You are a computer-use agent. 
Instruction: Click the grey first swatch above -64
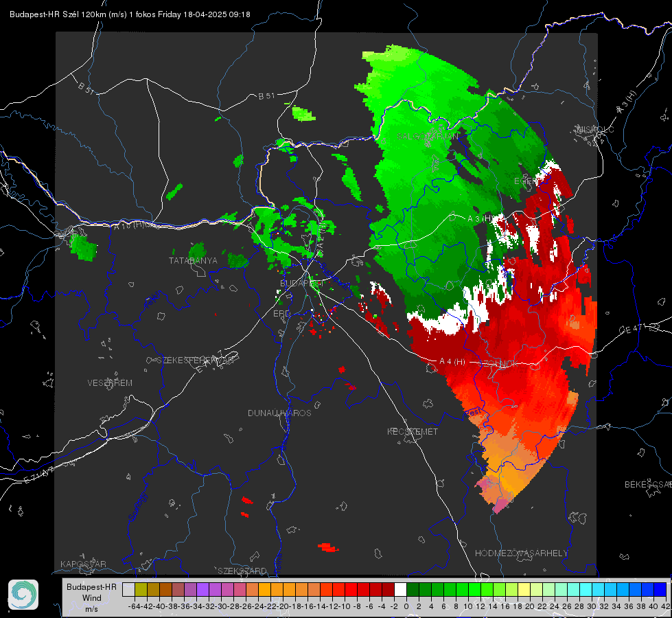tap(128, 589)
